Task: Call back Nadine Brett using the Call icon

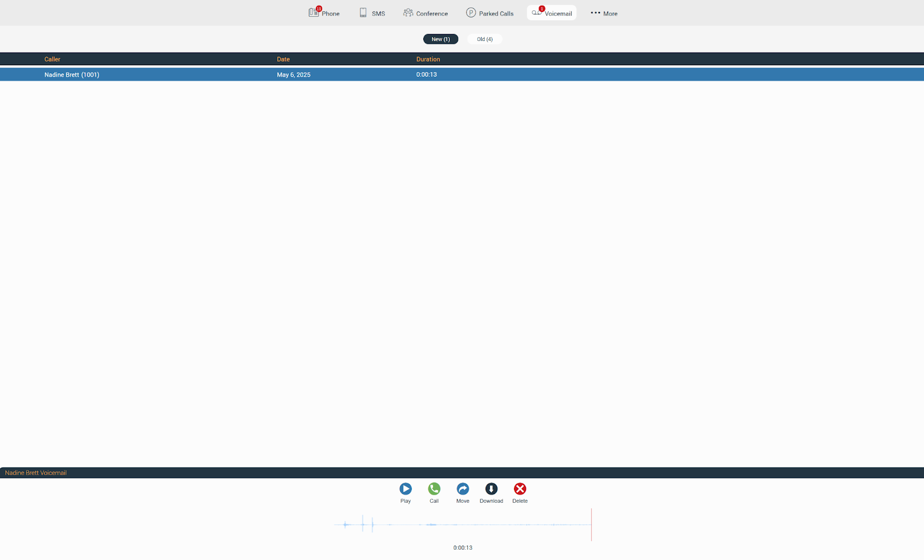Action: 434,488
